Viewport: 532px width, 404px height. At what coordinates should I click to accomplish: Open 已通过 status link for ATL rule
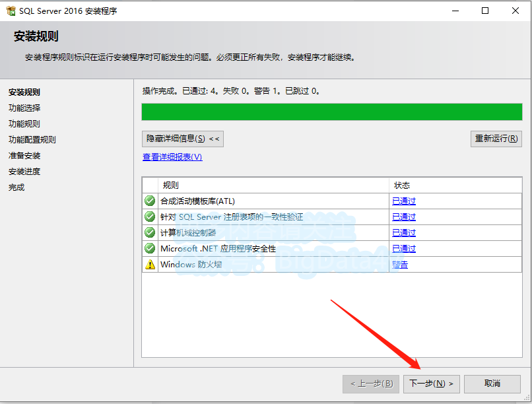click(x=404, y=201)
